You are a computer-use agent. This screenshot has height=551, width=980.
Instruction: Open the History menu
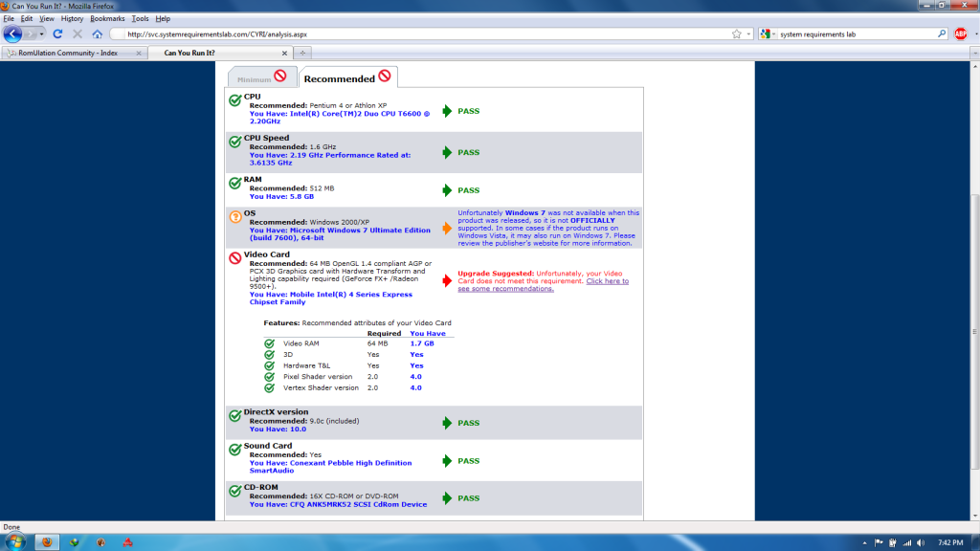tap(72, 19)
